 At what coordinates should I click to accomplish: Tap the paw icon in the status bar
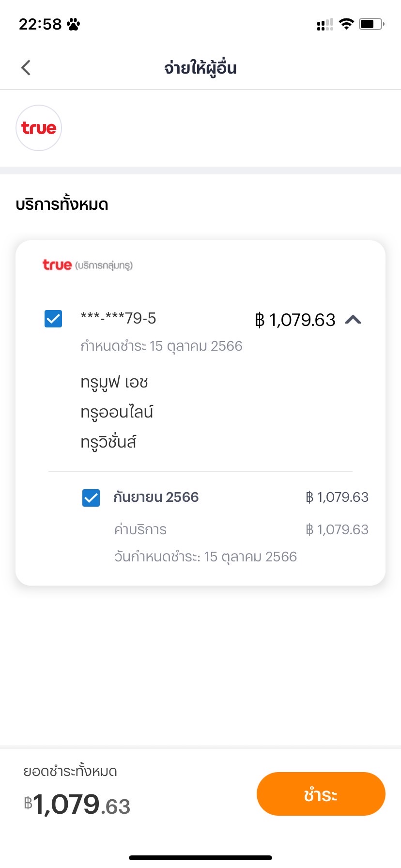tap(74, 24)
